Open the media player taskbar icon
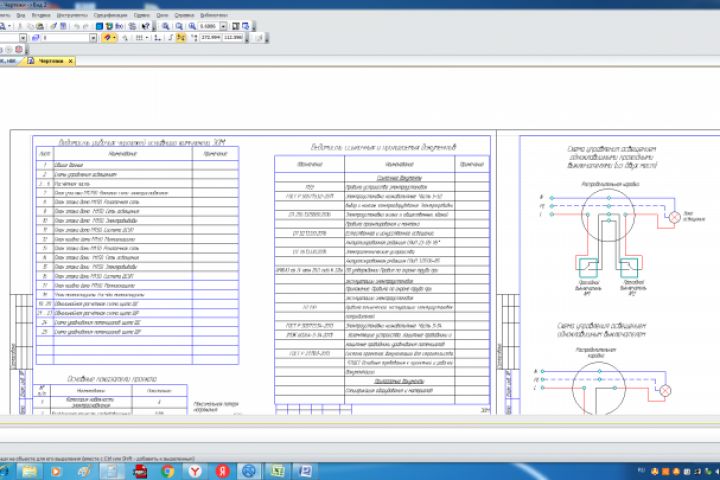The width and height of the screenshot is (720, 480). click(x=56, y=471)
